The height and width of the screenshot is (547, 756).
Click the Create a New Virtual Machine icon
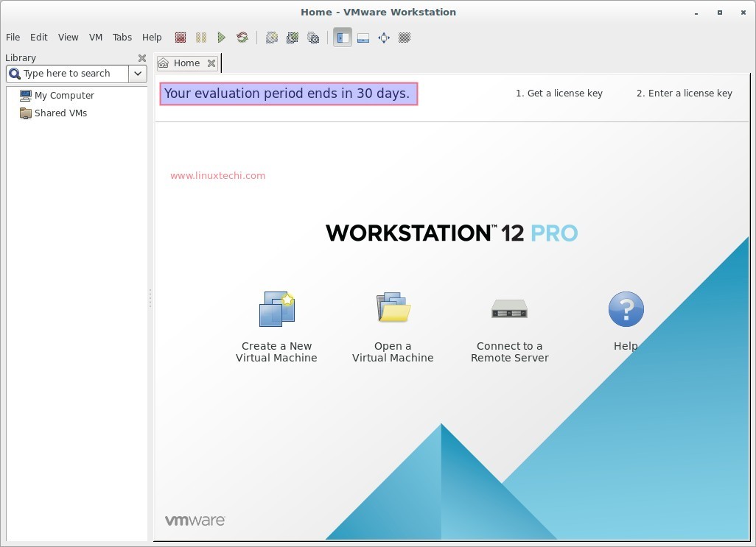[277, 309]
